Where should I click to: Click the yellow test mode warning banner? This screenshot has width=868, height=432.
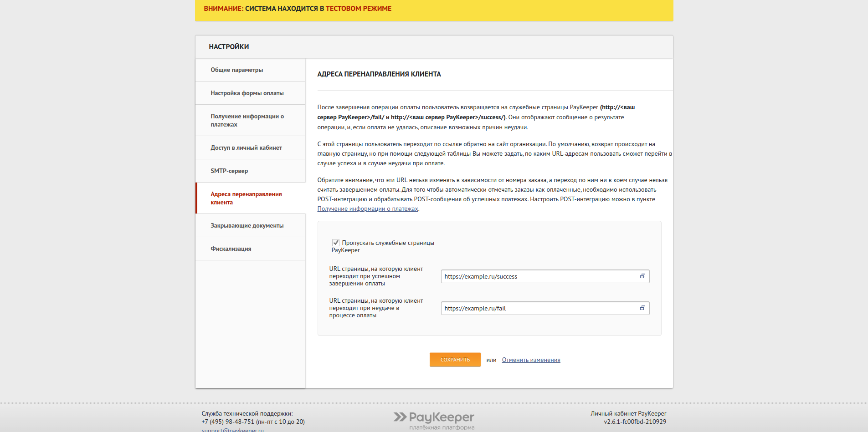pyautogui.click(x=434, y=9)
